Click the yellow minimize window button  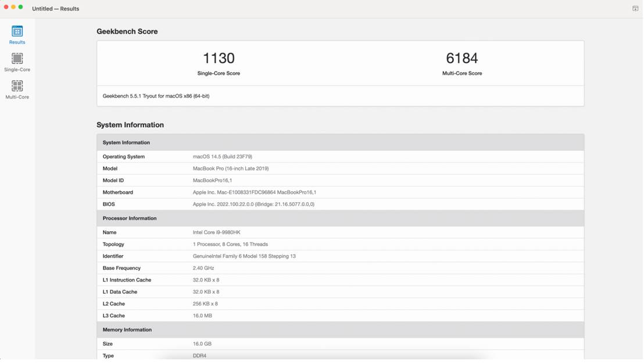pyautogui.click(x=13, y=7)
